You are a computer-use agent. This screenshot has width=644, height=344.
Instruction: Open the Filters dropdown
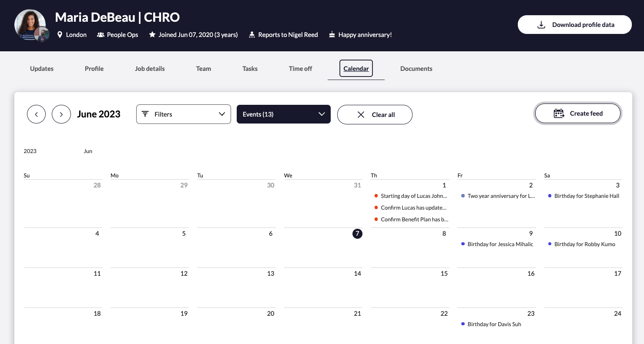click(183, 114)
